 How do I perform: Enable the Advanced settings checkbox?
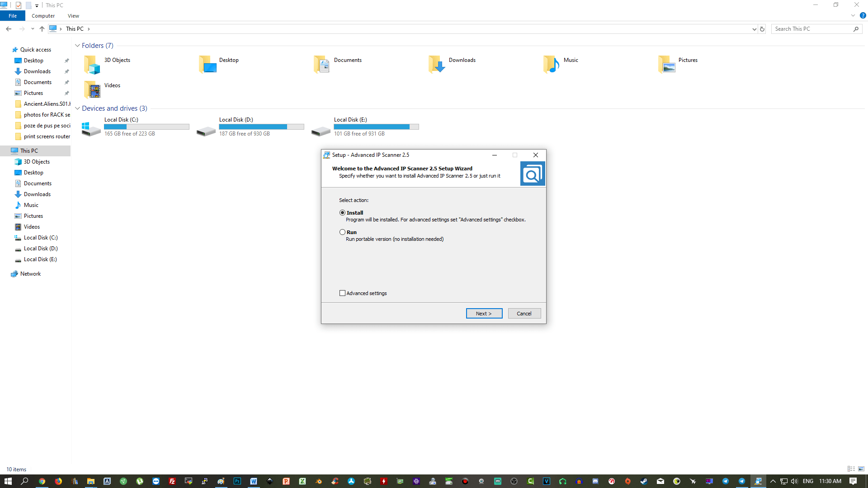pos(342,293)
